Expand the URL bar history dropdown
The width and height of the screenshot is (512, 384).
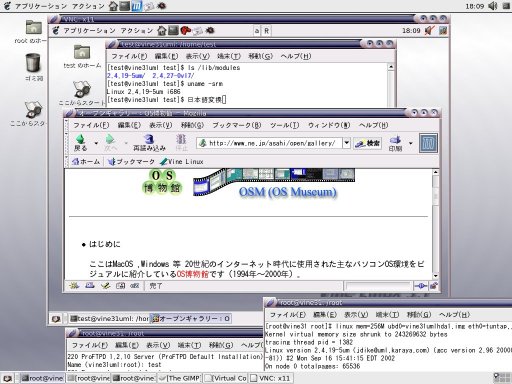tap(347, 143)
